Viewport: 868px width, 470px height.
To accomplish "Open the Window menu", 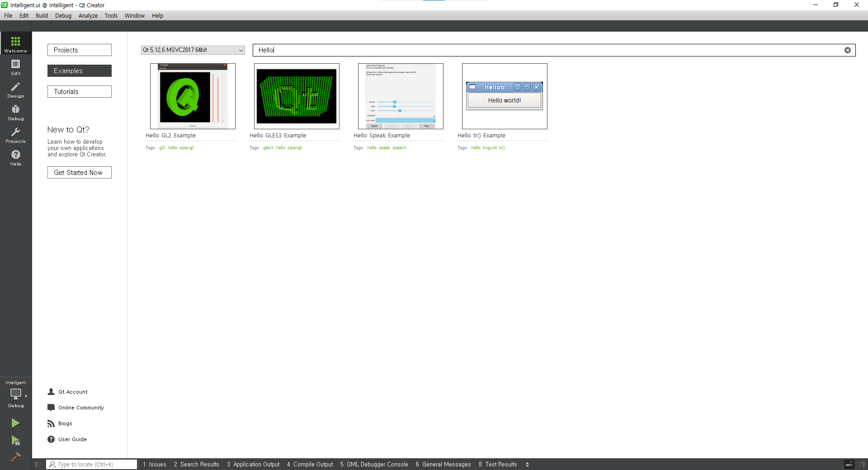I will click(x=135, y=15).
